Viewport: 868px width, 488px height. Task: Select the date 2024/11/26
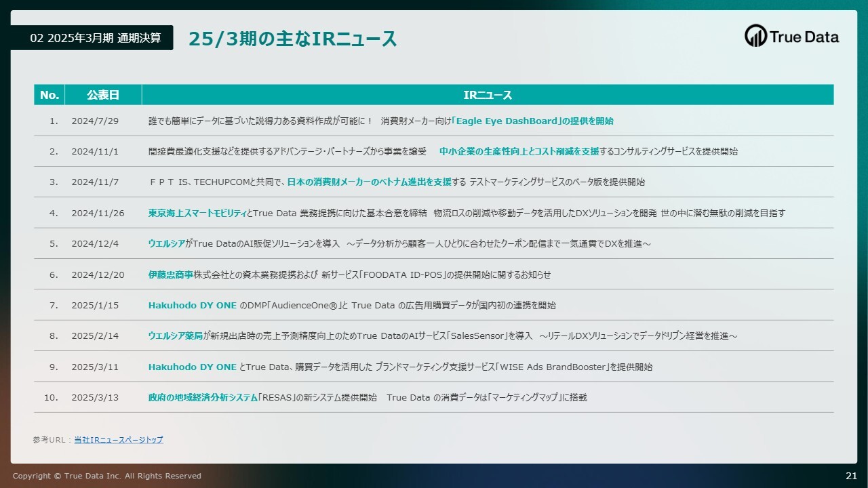(x=98, y=213)
